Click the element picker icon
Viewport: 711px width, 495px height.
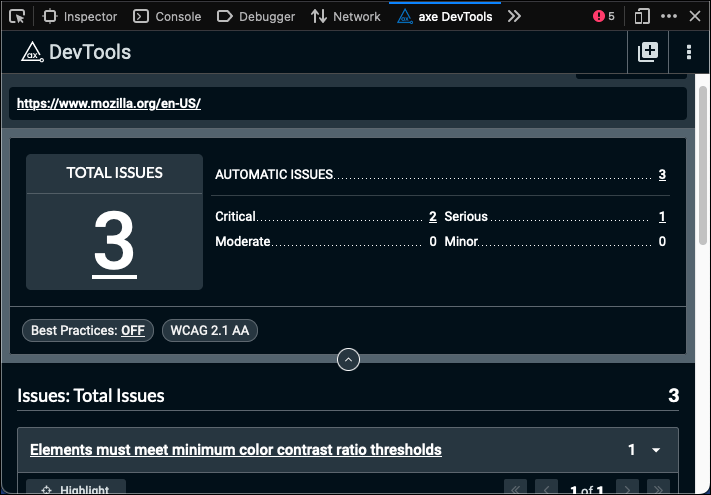point(17,16)
